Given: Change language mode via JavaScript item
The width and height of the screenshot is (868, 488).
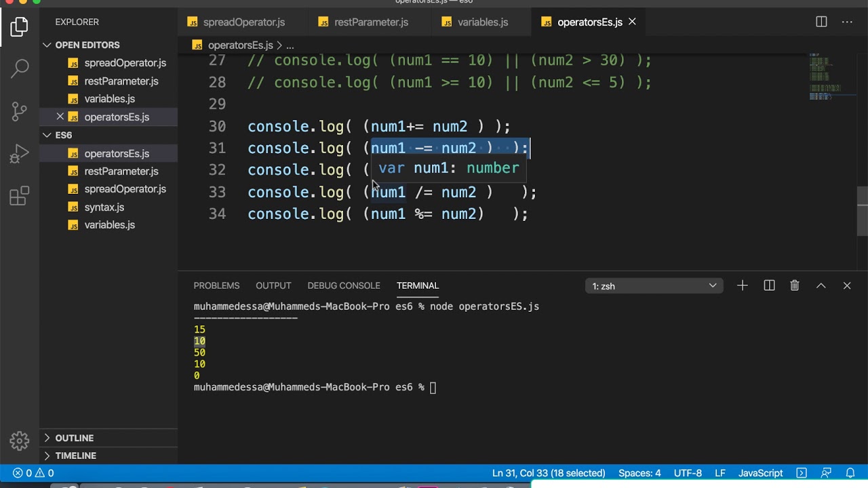Looking at the screenshot, I should 760,473.
